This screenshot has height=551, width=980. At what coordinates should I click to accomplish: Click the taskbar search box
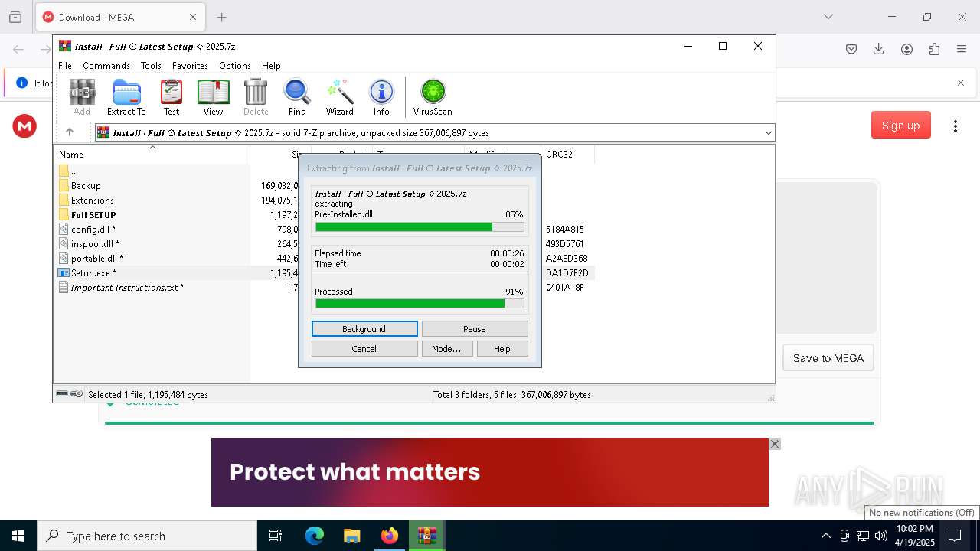(147, 536)
